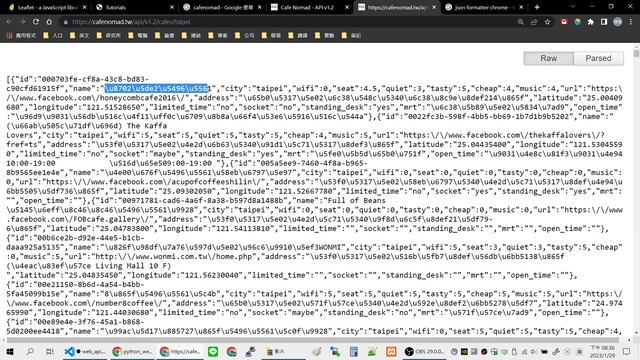Open the Chrome profile avatar
Image resolution: width=640 pixels, height=360 pixels.
click(x=618, y=22)
